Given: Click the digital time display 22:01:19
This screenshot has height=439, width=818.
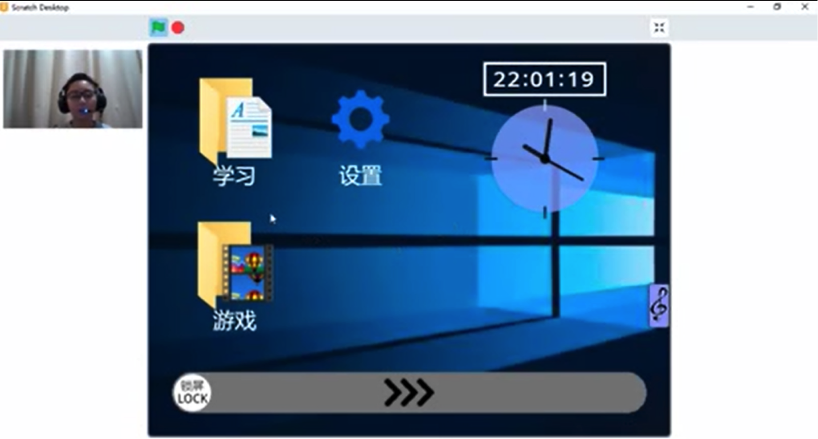Looking at the screenshot, I should coord(545,79).
